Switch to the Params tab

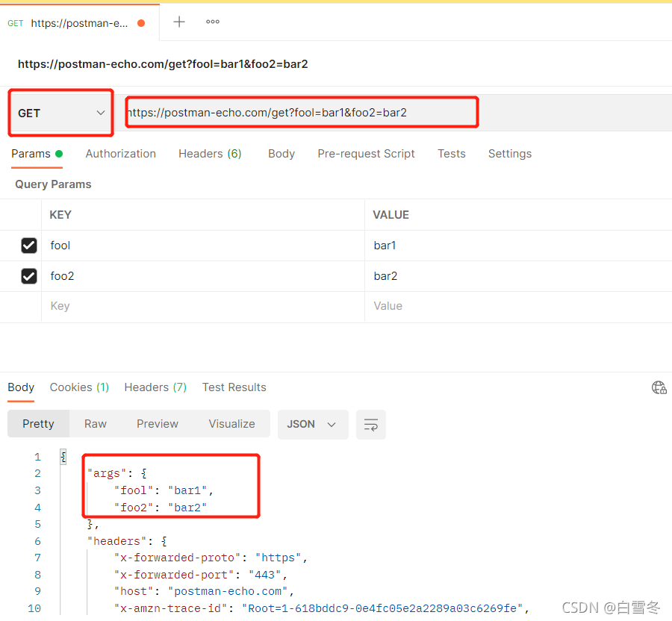click(37, 154)
